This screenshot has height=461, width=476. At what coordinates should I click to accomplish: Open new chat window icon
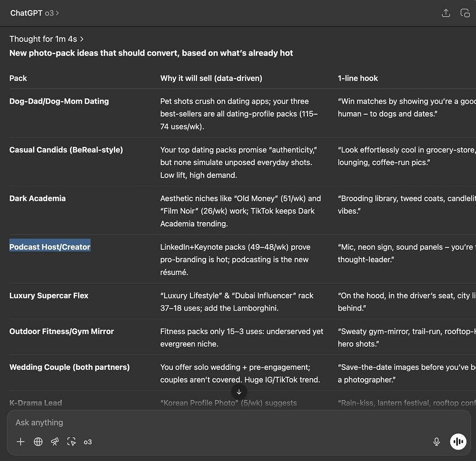pyautogui.click(x=465, y=13)
